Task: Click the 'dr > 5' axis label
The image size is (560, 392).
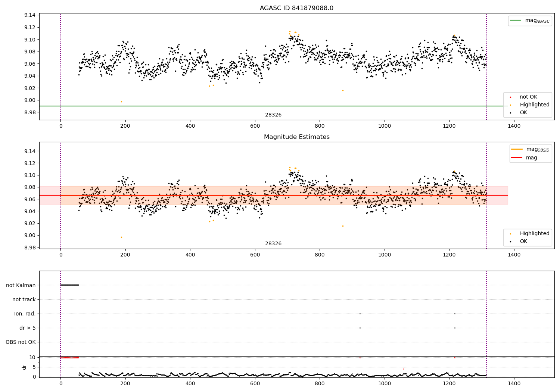Action: pos(28,328)
